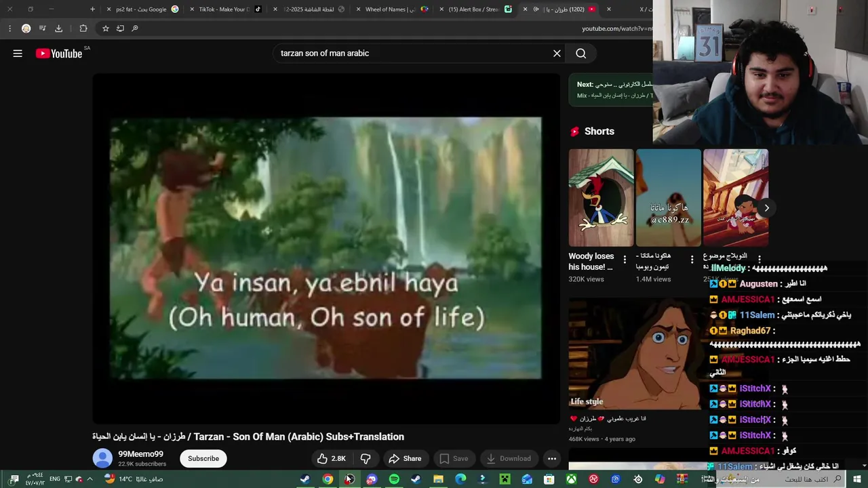Viewport: 868px width, 488px height.
Task: Click the install/cast icon next to the star
Action: 120,28
